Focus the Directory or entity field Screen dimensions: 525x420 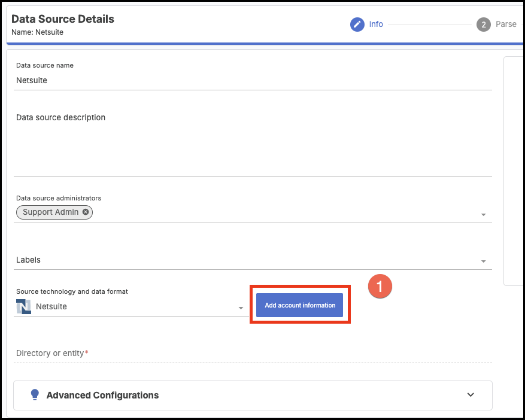(251, 354)
